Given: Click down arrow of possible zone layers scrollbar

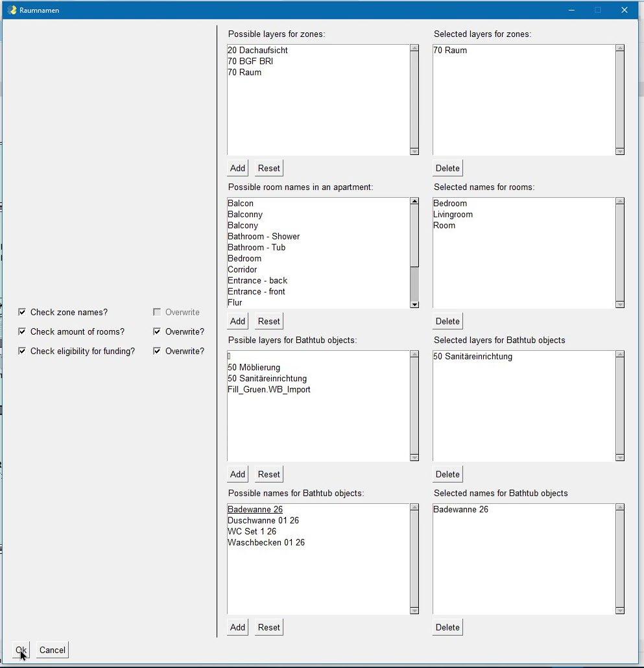Looking at the screenshot, I should (414, 151).
